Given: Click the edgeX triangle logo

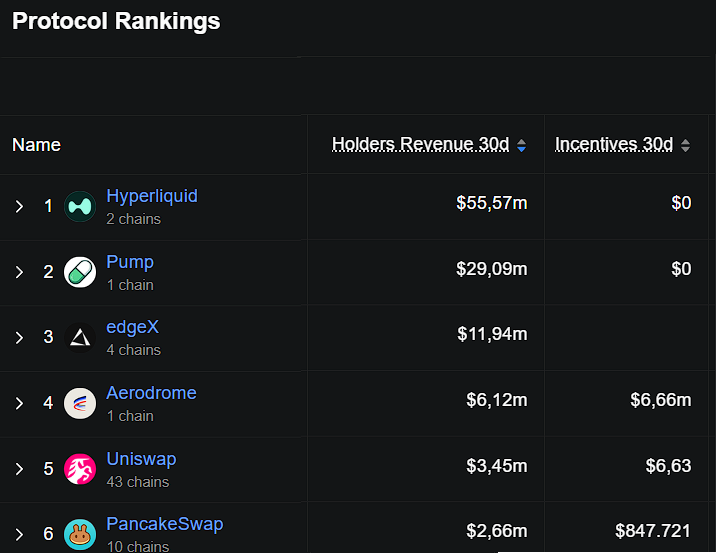Looking at the screenshot, I should click(x=80, y=337).
